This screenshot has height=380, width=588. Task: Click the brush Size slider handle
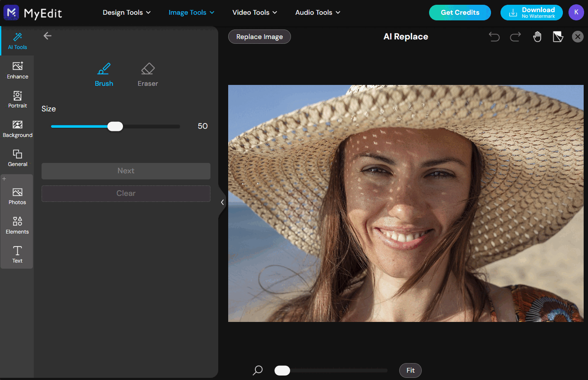click(115, 127)
